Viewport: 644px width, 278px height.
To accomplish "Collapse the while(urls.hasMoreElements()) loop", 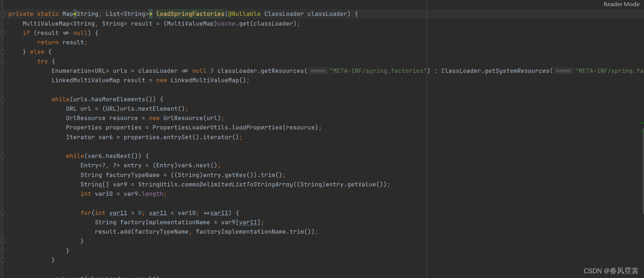I will [3, 100].
